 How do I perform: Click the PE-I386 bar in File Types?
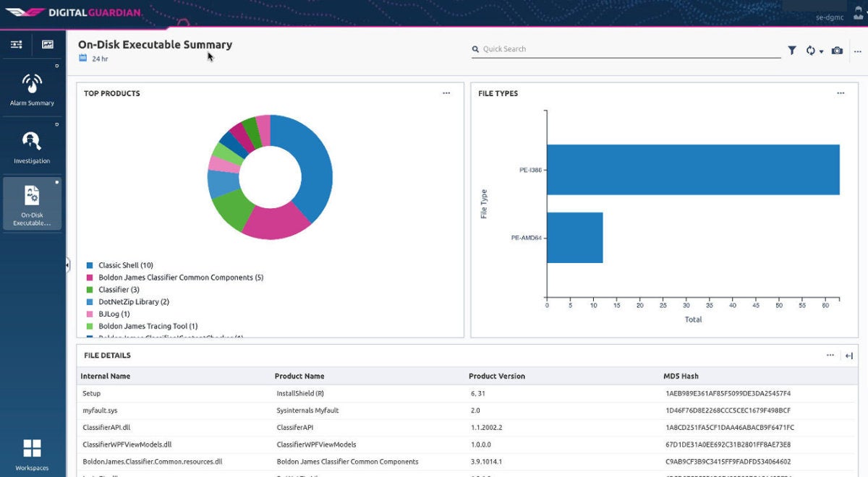pos(693,170)
